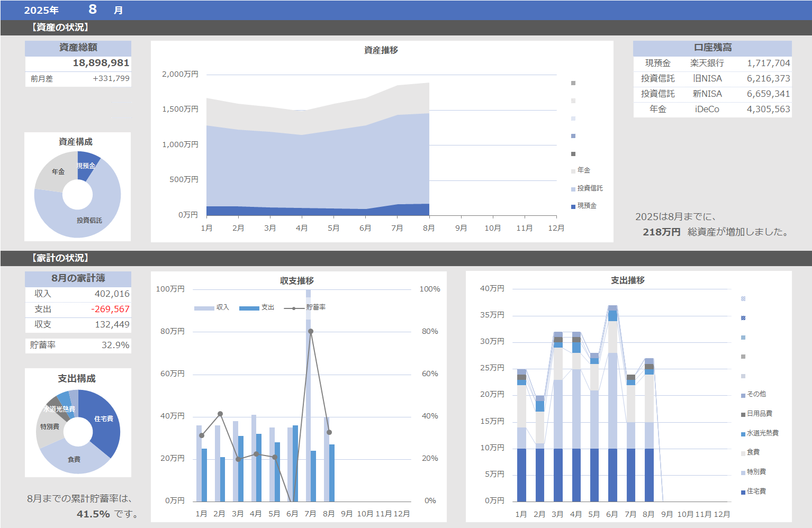Image resolution: width=812 pixels, height=528 pixels.
Task: Click the その他 legend marker in 支出推移
Action: 743,395
